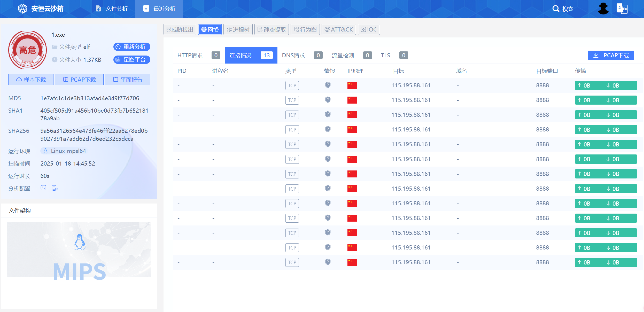This screenshot has width=644, height=312.
Task: Click the shield intel icon in first row
Action: 328,85
